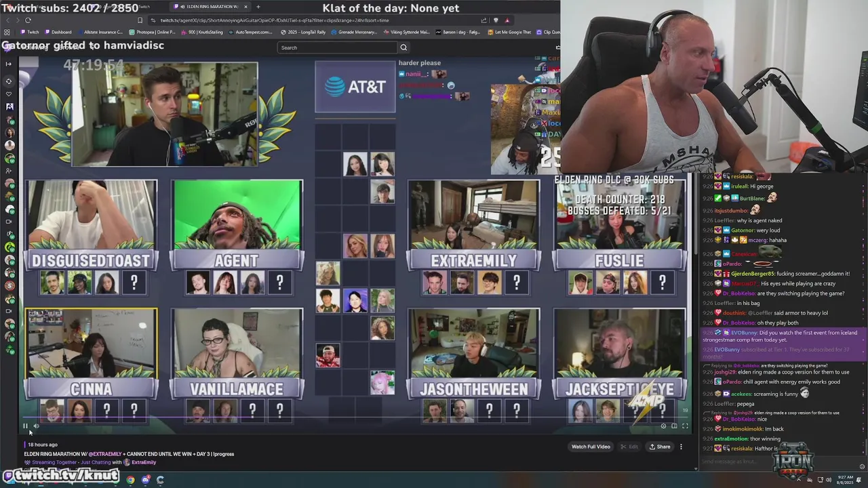Screen dimensions: 868x488
Task: Click the disabled Edit clip button
Action: click(x=629, y=447)
